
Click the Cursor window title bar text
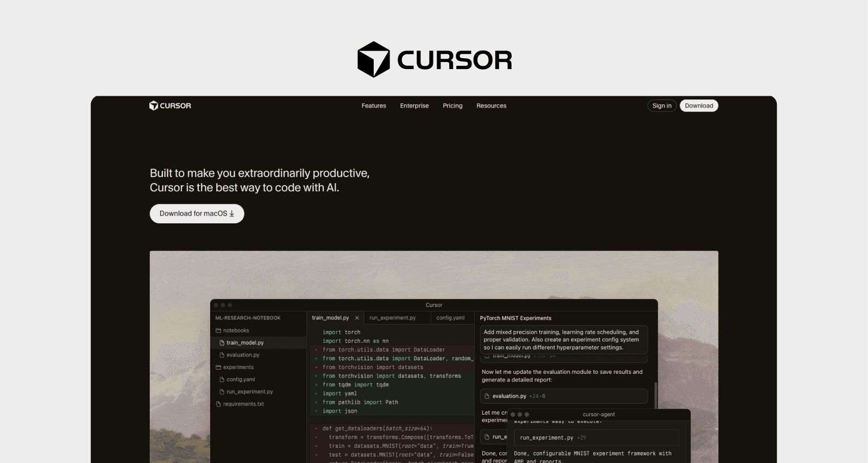433,305
